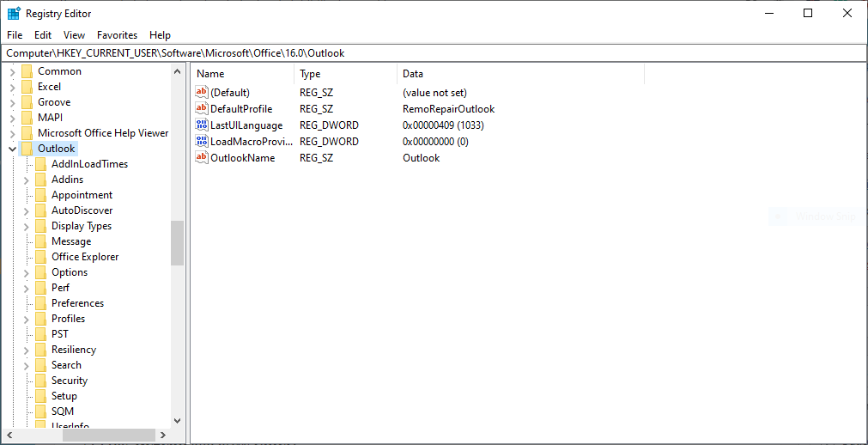868x445 pixels.
Task: Expand the Profiles subkey
Action: (x=26, y=320)
